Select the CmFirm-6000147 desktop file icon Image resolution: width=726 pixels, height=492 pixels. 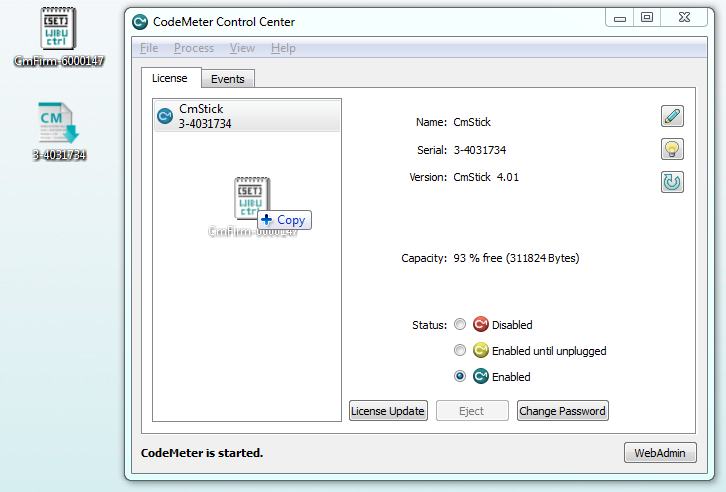click(59, 37)
